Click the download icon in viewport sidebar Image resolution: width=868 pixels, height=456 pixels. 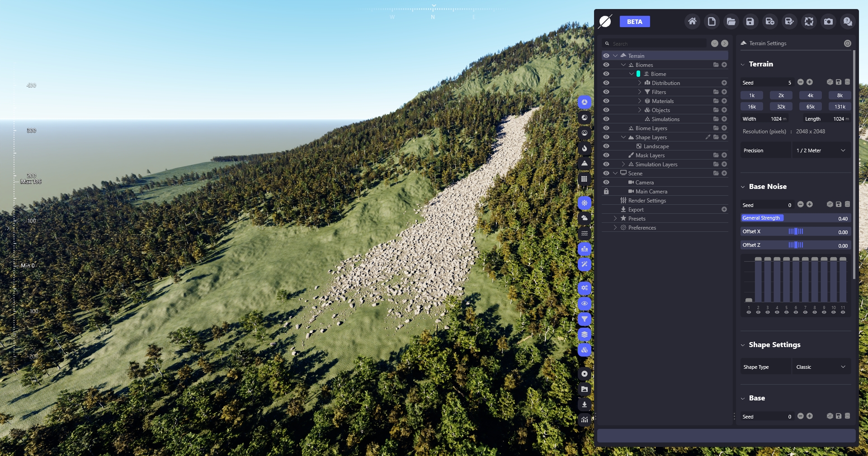click(x=585, y=404)
